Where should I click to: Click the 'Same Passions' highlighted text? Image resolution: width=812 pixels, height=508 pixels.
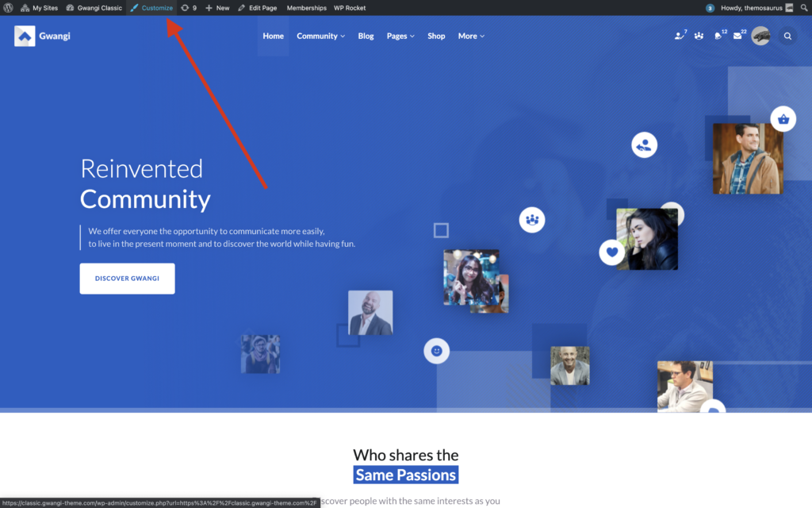pos(405,475)
